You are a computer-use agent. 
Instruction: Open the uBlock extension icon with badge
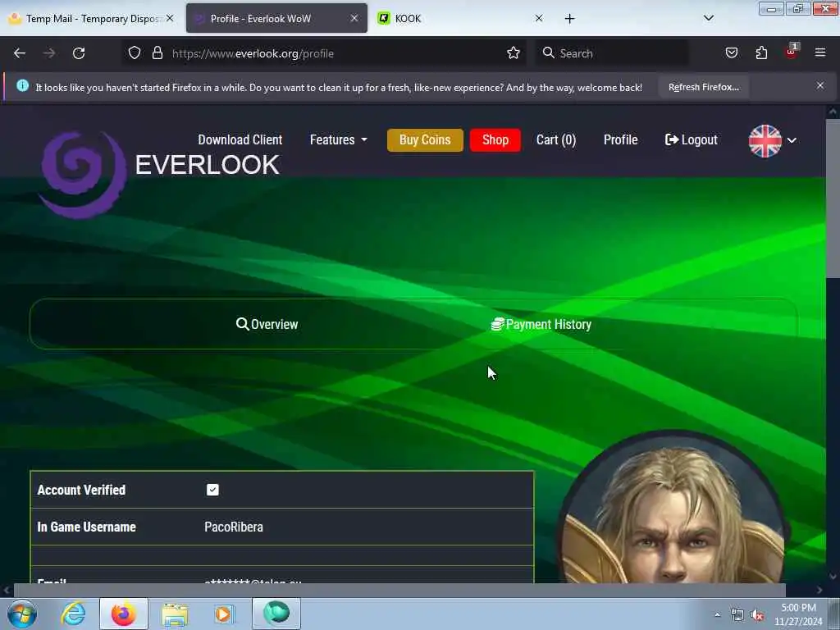coord(792,52)
